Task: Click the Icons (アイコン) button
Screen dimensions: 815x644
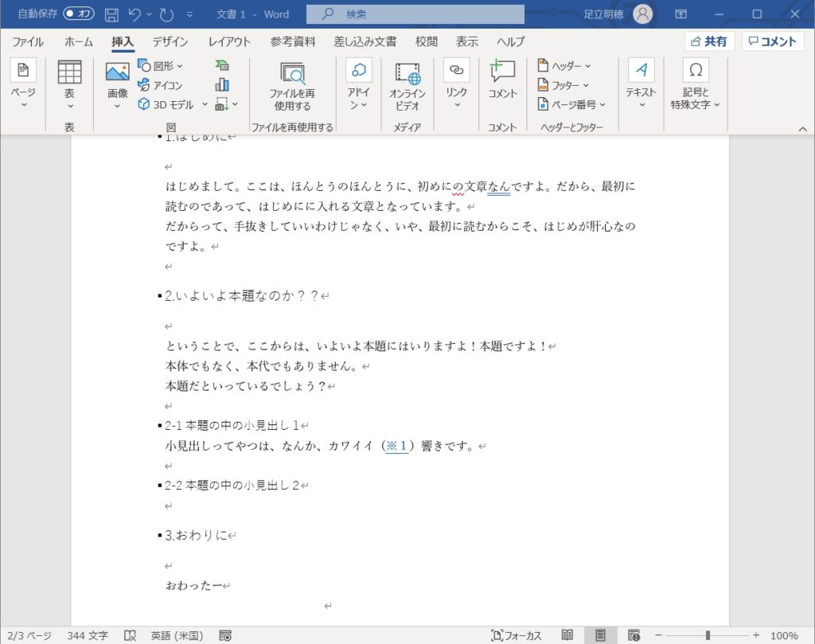Action: click(160, 85)
